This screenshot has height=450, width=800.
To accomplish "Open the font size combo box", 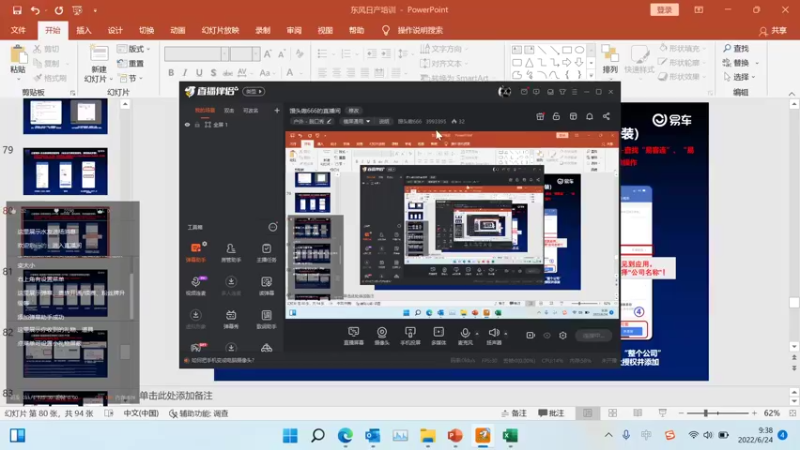I will point(245,54).
